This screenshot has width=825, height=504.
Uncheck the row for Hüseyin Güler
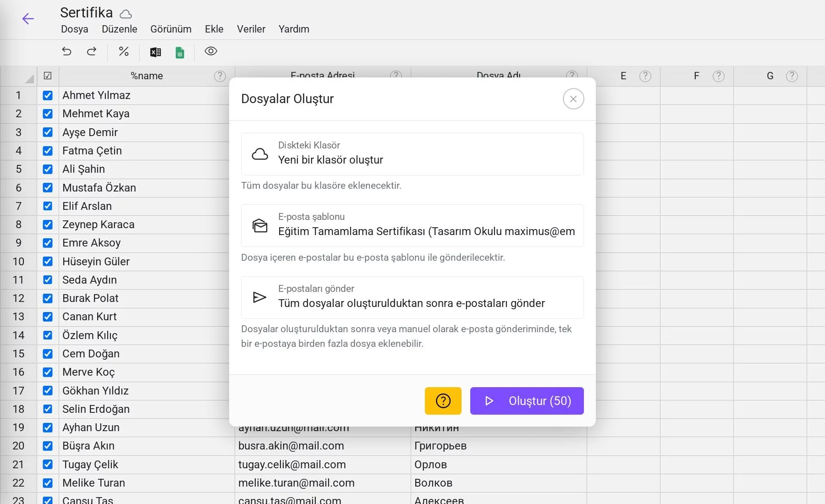pyautogui.click(x=48, y=262)
